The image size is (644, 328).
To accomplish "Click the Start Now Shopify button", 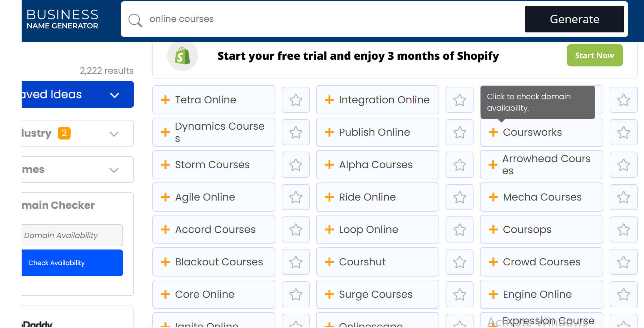I will tap(594, 56).
